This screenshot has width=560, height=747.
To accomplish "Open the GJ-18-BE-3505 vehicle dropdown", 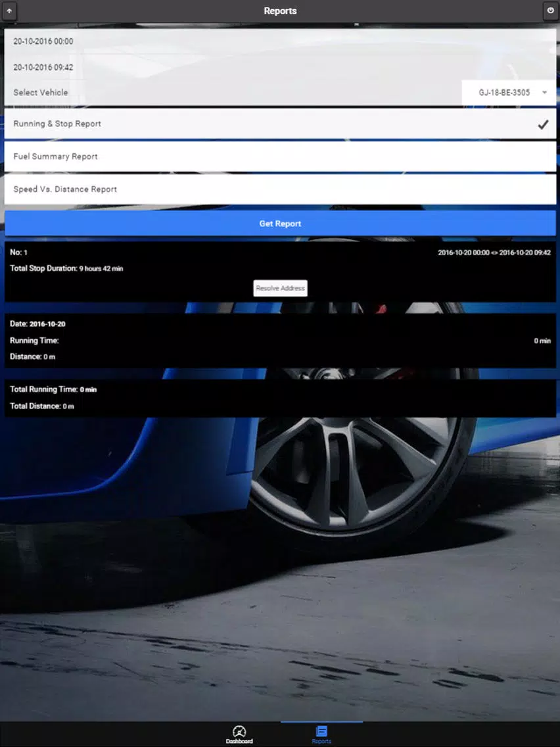I will (x=509, y=93).
